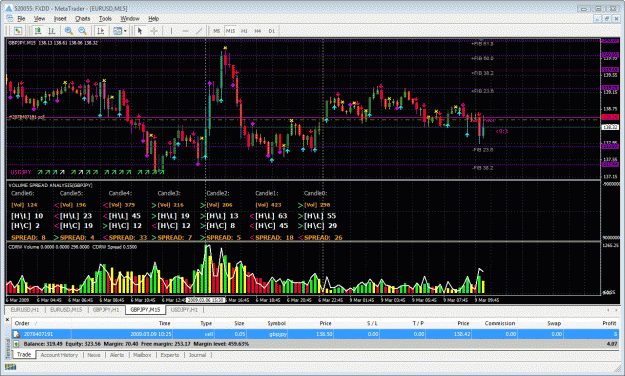Zoom out of the chart
Screen dimensions: 625x376
tap(83, 31)
